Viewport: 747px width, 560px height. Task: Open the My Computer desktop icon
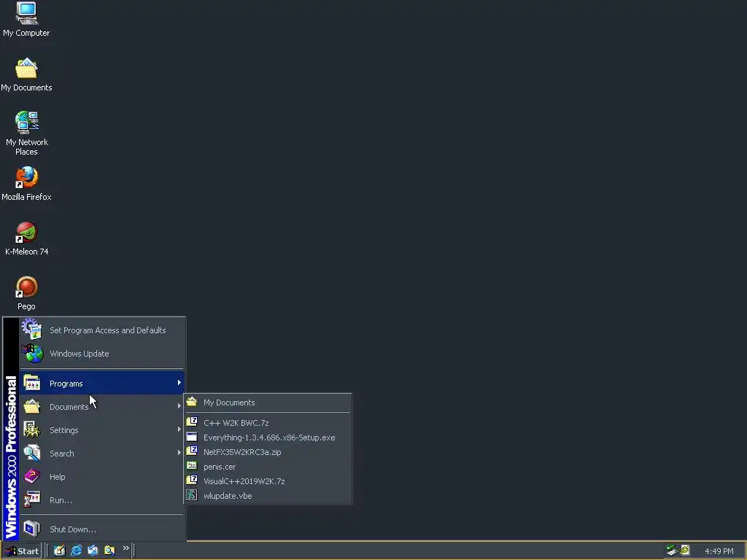coord(26,19)
